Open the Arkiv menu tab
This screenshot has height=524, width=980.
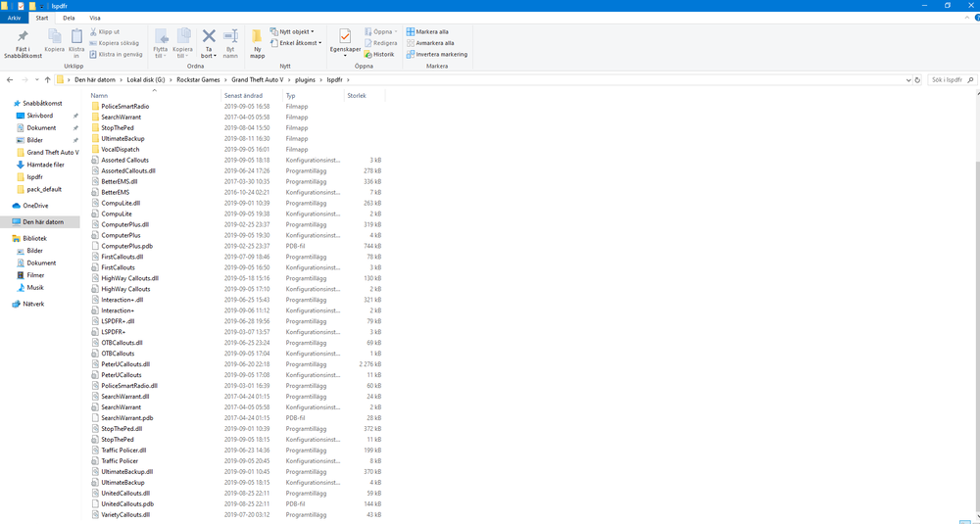tap(15, 18)
